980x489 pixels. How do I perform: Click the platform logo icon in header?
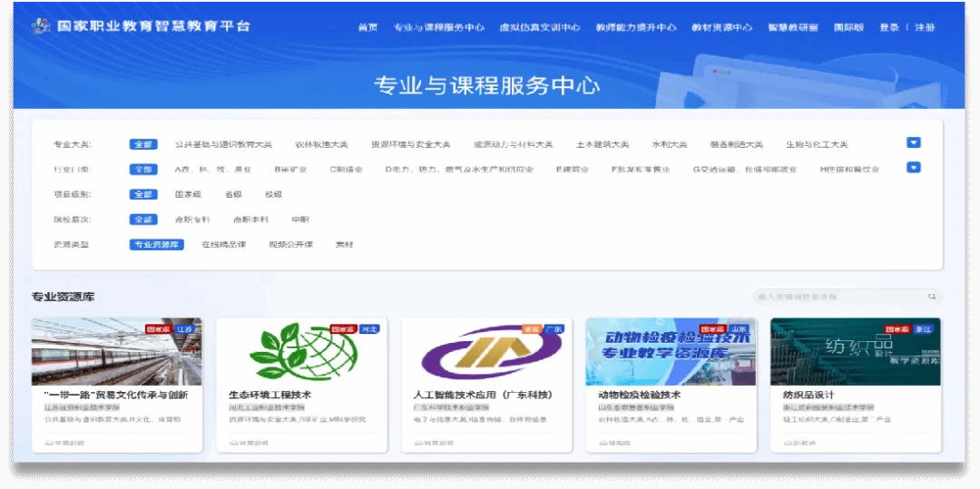41,26
